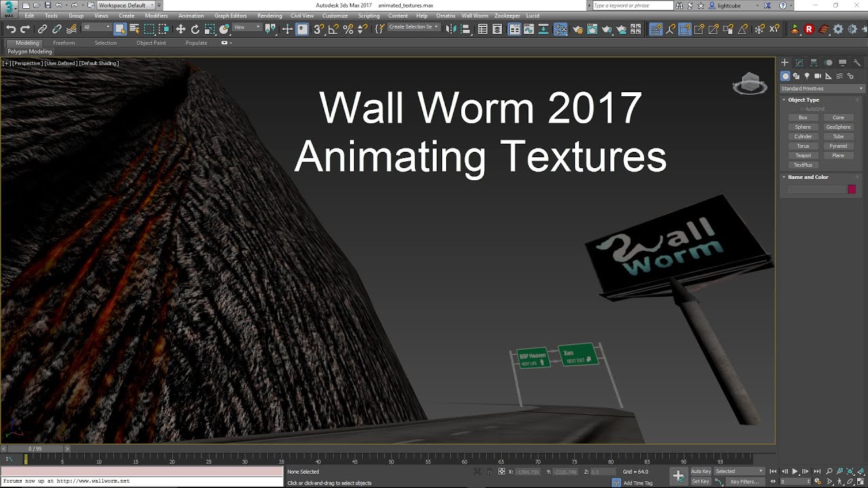The width and height of the screenshot is (868, 488).
Task: Open the Rendered Frame Window icon
Action: pyautogui.click(x=592, y=29)
